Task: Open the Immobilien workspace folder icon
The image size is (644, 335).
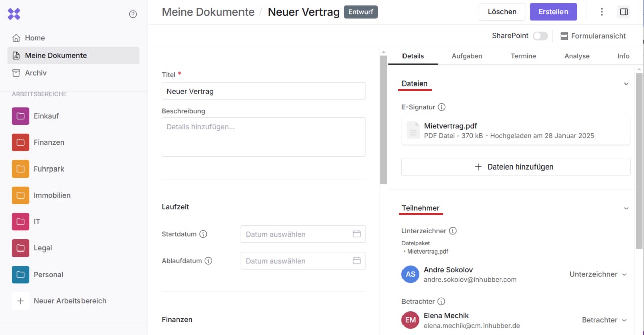Action: pyautogui.click(x=20, y=195)
